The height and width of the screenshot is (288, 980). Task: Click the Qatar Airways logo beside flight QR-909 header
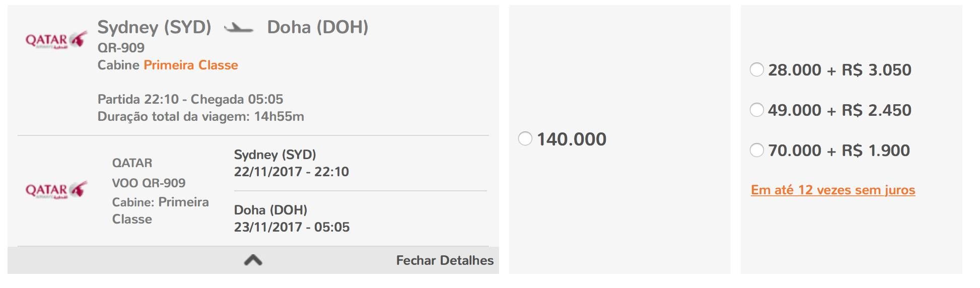(56, 40)
